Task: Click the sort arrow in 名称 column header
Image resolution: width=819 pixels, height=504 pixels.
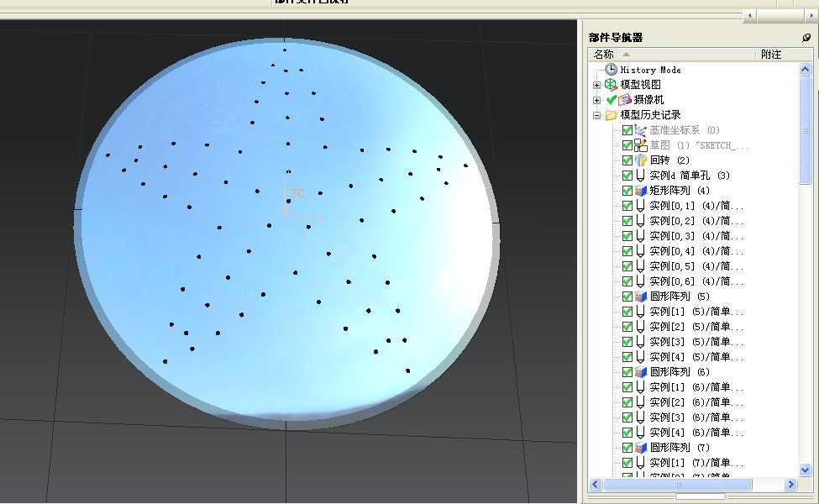Action: (626, 55)
